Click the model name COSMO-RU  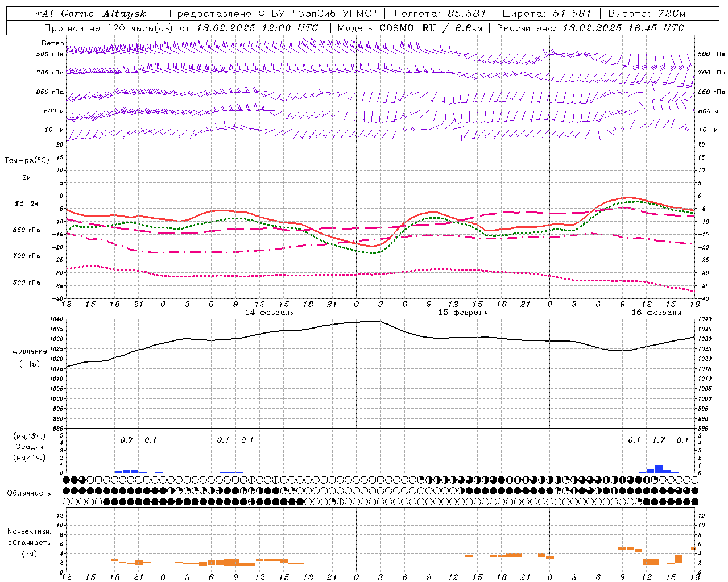[x=408, y=28]
